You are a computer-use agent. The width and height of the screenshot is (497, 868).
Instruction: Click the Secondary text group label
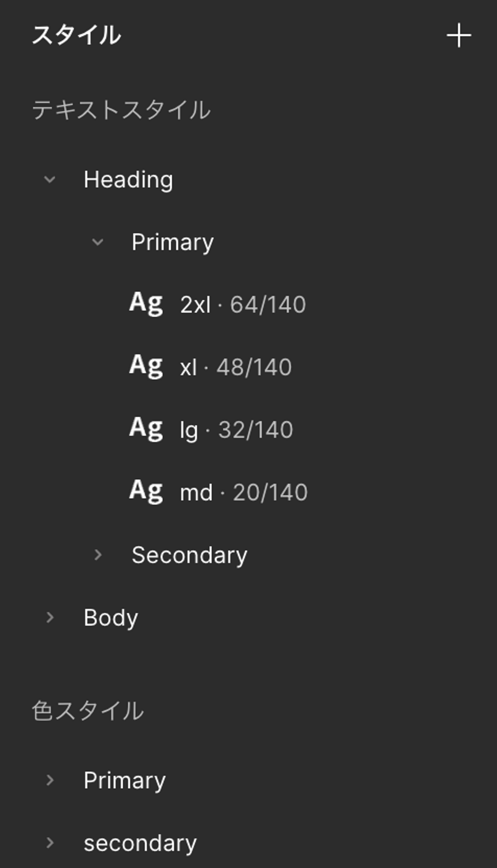pyautogui.click(x=189, y=555)
